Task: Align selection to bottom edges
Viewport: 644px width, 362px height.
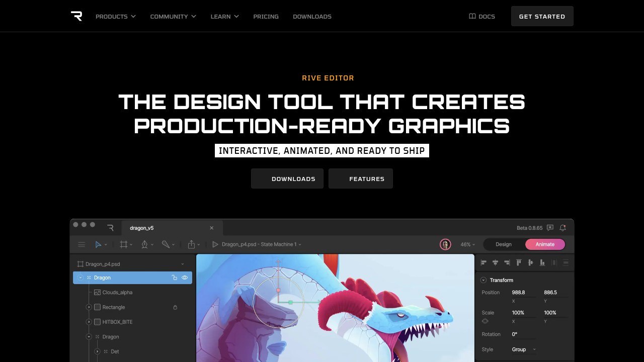Action: click(x=542, y=262)
